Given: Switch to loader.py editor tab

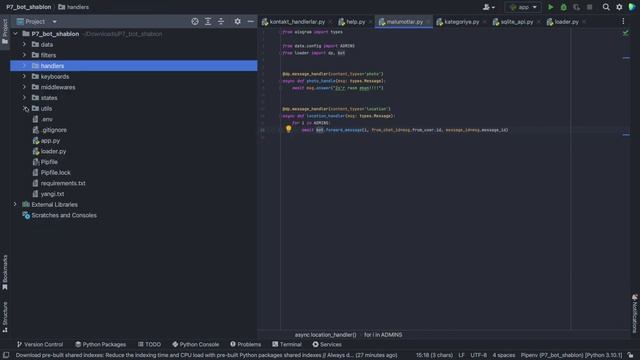Looking at the screenshot, I should tap(563, 22).
